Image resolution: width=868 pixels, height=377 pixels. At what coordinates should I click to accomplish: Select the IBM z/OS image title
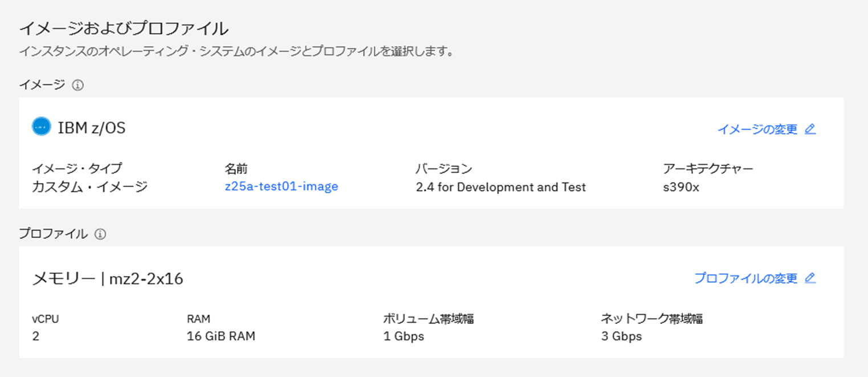(x=92, y=128)
